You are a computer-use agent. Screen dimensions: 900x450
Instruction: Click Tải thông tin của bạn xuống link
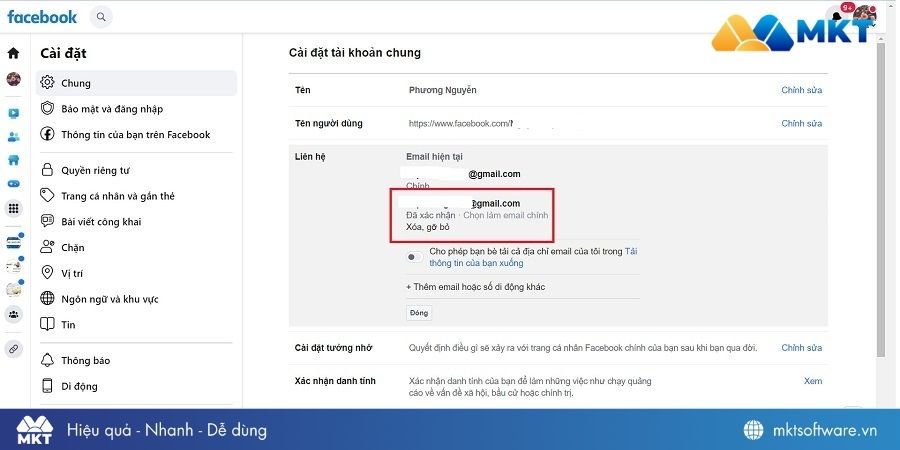pyautogui.click(x=533, y=257)
